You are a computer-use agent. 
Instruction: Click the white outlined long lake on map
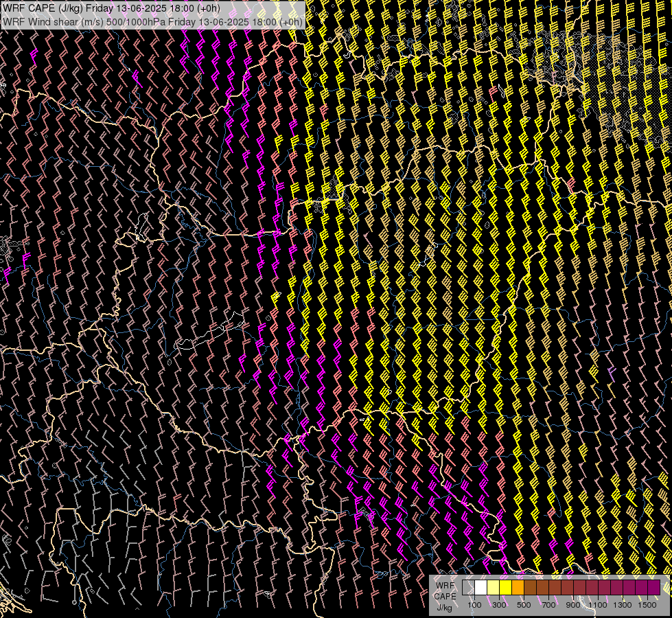[x=209, y=333]
